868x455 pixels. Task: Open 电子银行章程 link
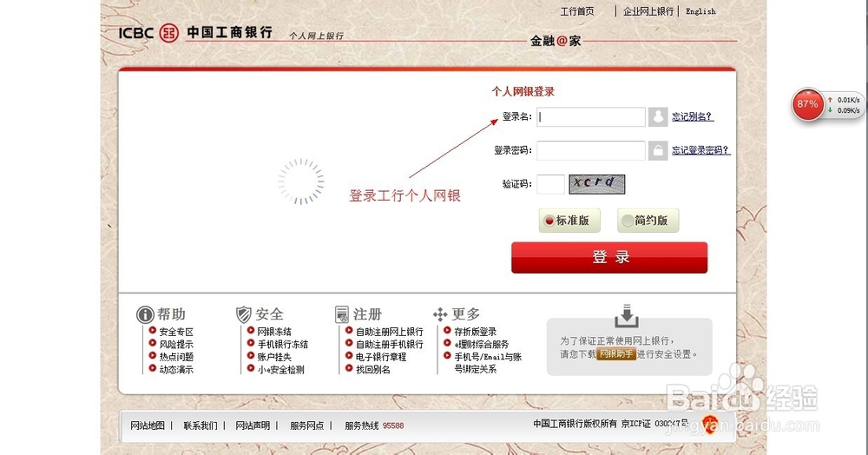pos(381,357)
